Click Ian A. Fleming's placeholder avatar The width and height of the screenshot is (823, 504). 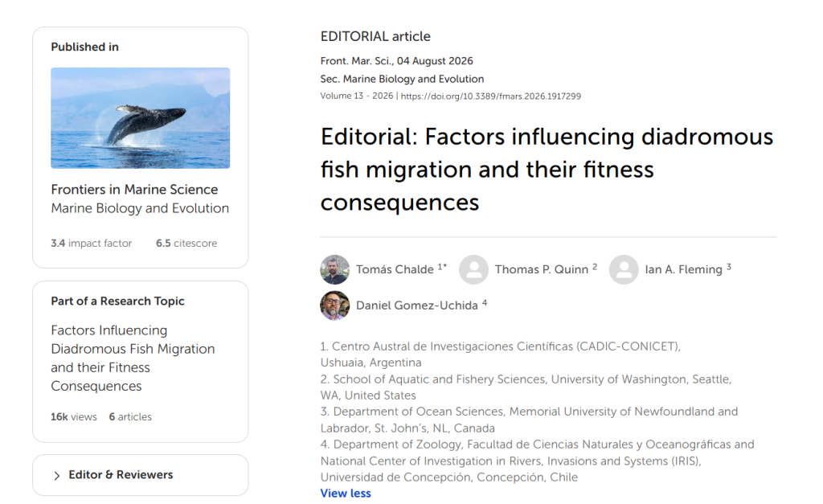[x=624, y=270]
